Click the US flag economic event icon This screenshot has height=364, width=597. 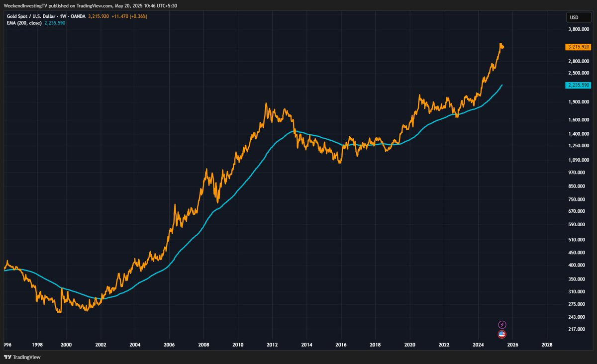click(502, 334)
